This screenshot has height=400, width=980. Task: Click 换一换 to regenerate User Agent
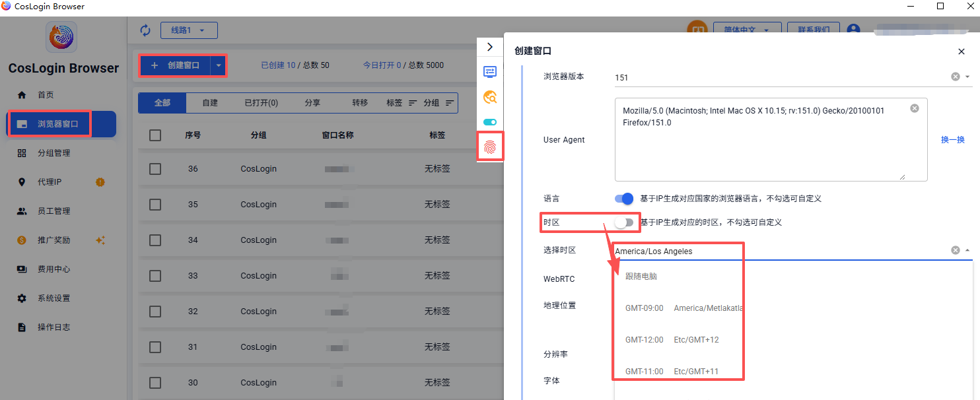(953, 140)
